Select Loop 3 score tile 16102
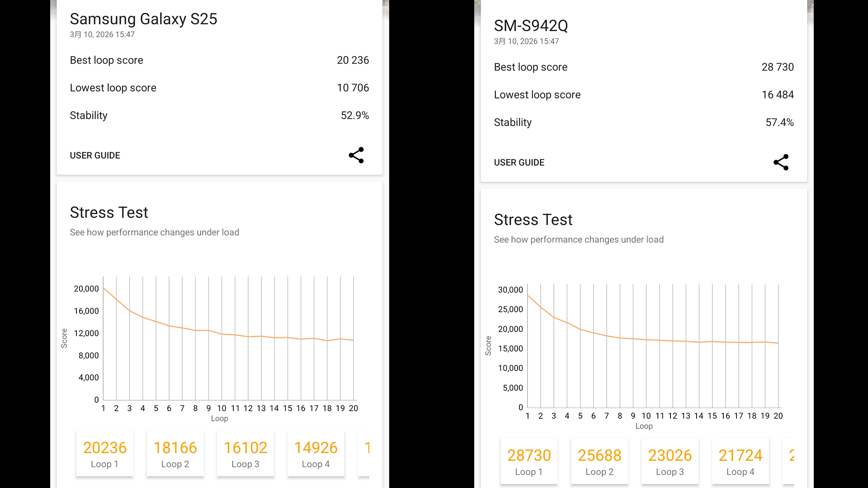The image size is (868, 488). coord(245,454)
